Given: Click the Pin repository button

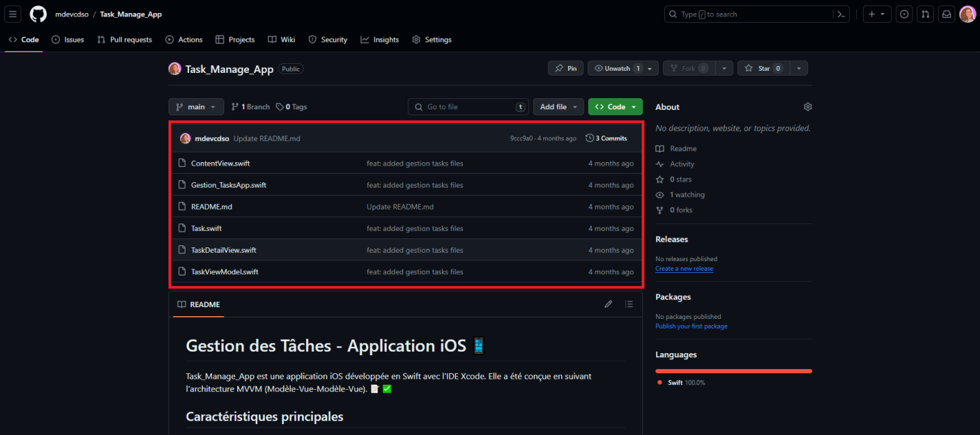Looking at the screenshot, I should coord(565,67).
